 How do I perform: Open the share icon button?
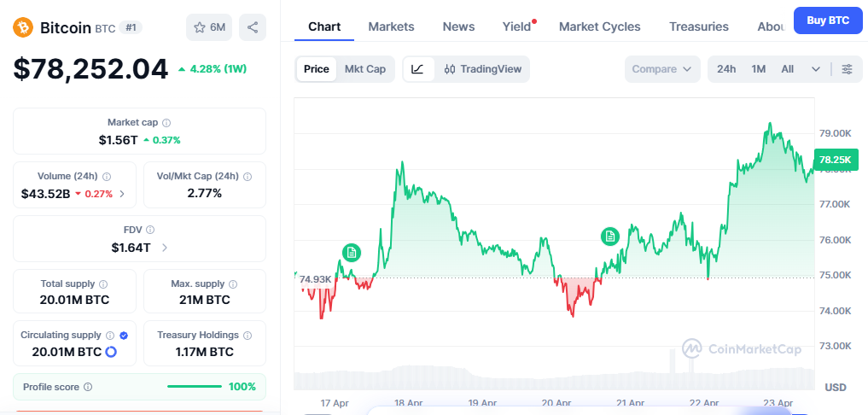tap(253, 27)
